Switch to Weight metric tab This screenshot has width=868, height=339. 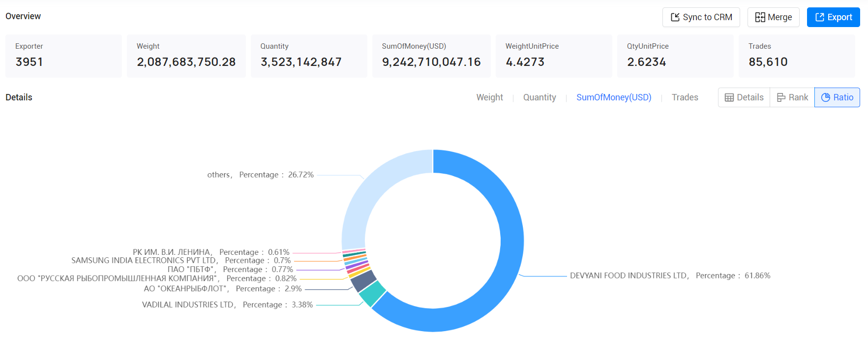(489, 97)
